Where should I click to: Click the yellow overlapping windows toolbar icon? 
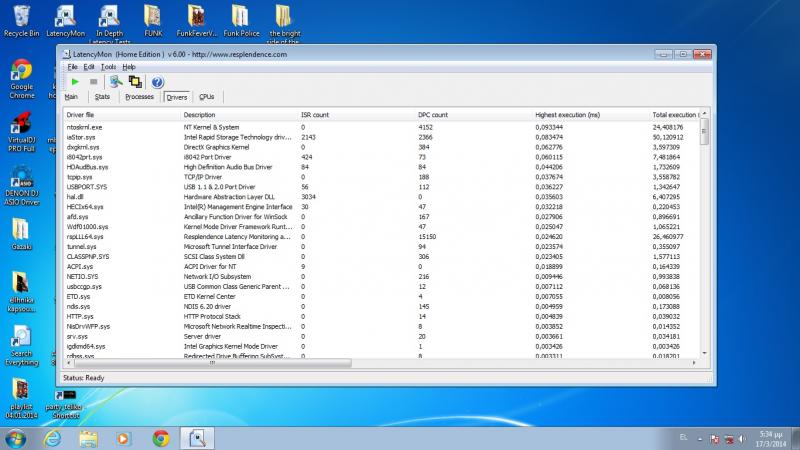tap(135, 81)
